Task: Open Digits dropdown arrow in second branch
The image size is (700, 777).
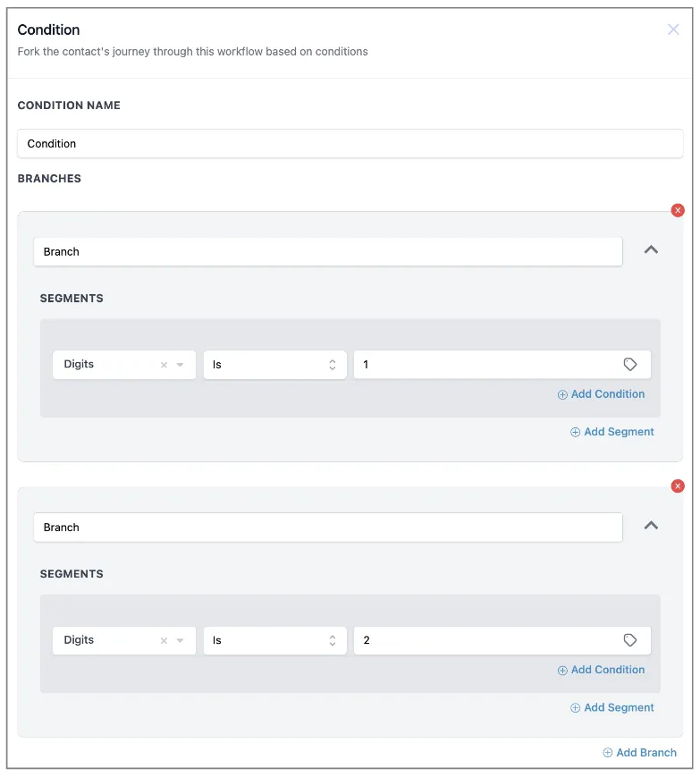Action: tap(180, 640)
